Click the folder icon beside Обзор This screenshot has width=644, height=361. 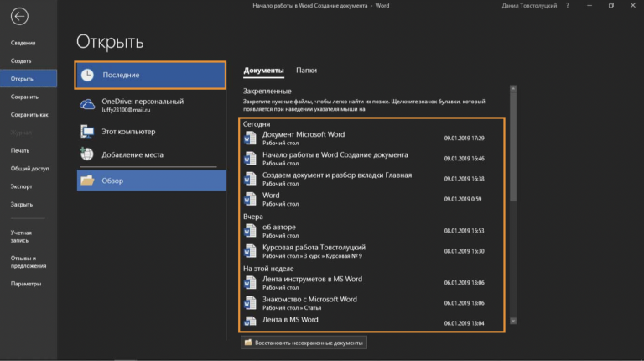87,180
